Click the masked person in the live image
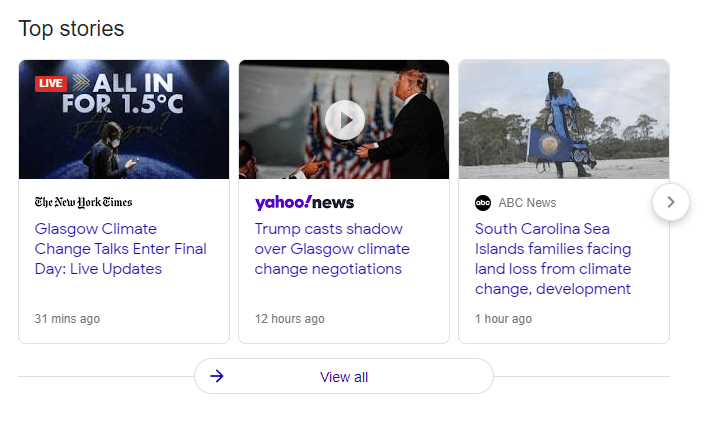This screenshot has width=716, height=428. point(103,157)
